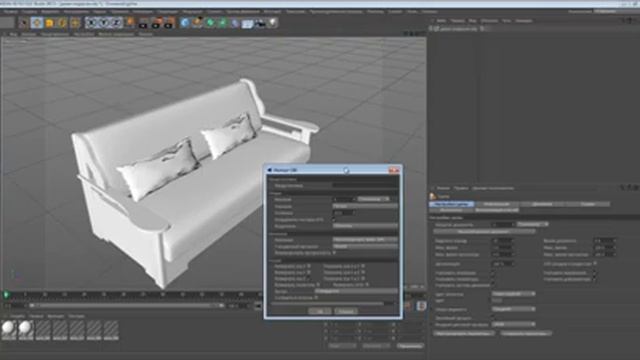Image resolution: width=640 pixels, height=360 pixels.
Task: Click the green timeline start marker
Action: (x=6, y=294)
